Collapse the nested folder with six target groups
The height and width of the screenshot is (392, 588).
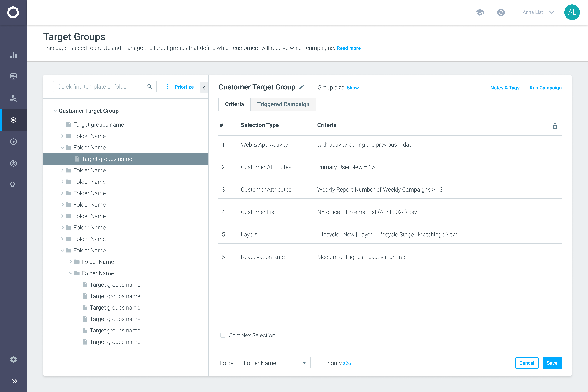coord(71,273)
